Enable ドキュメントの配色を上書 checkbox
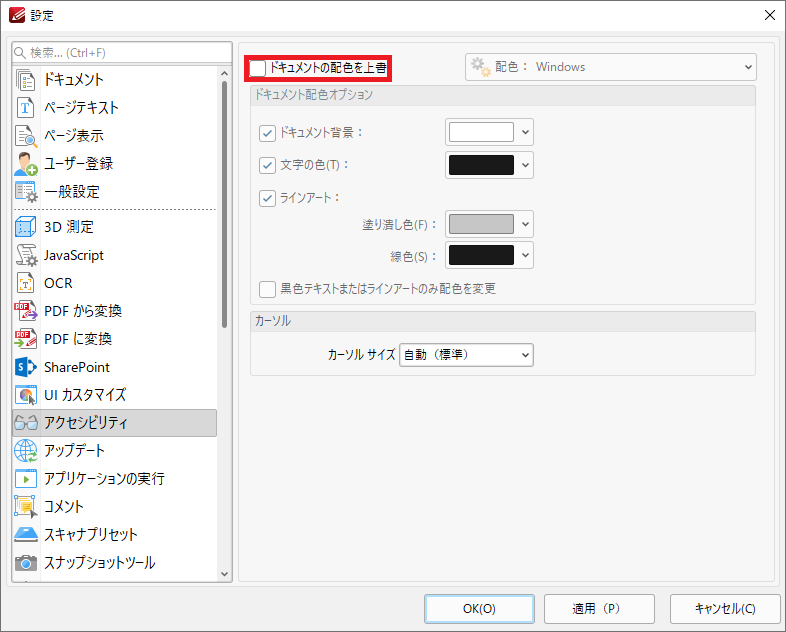The height and width of the screenshot is (632, 786). tap(258, 68)
